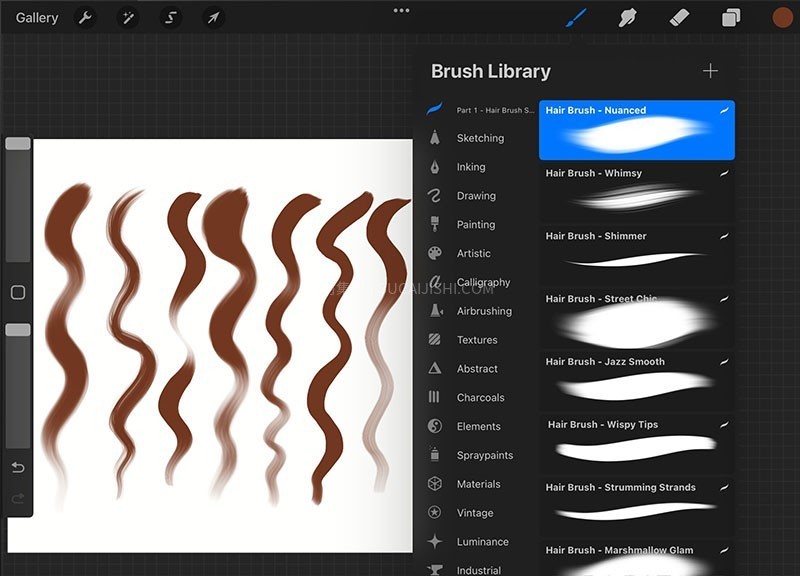
Task: Tap the three-dot menu at top center
Action: click(x=401, y=10)
